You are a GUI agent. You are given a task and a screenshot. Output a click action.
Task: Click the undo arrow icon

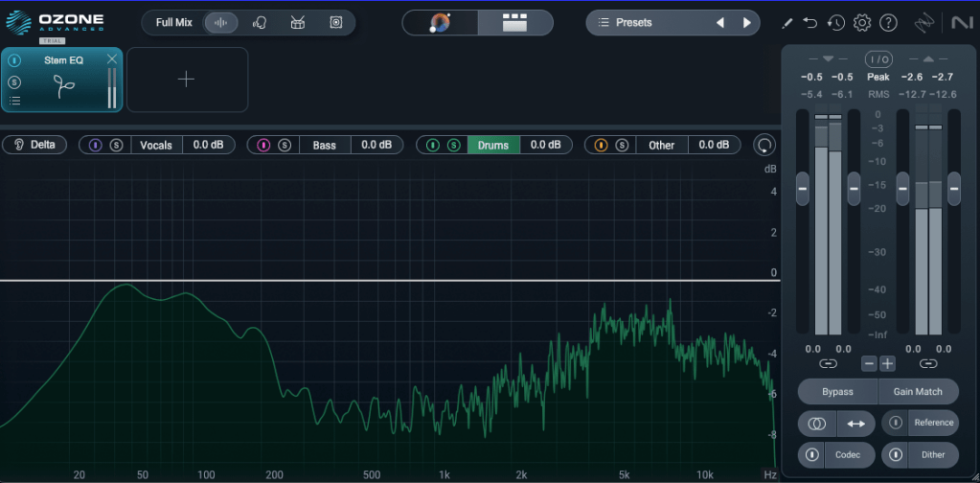tap(810, 23)
